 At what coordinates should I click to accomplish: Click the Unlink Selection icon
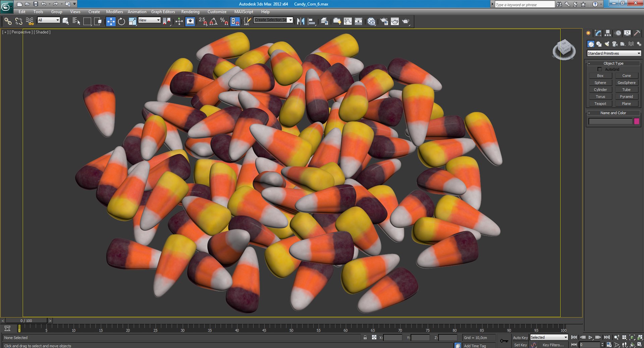19,21
